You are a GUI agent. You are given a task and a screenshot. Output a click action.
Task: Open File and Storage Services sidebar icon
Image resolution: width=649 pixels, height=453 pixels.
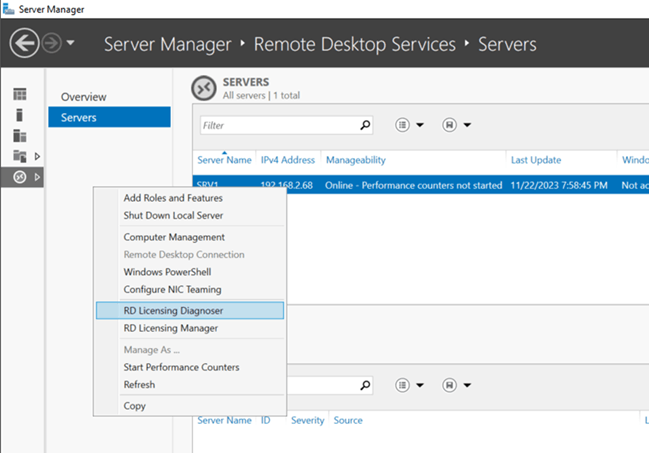pyautogui.click(x=19, y=156)
